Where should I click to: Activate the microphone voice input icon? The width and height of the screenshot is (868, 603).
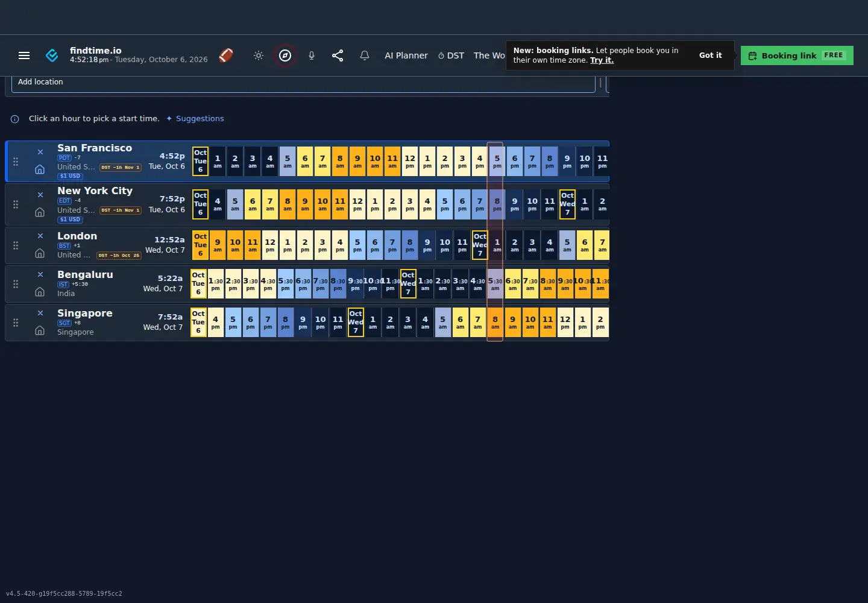(x=312, y=55)
